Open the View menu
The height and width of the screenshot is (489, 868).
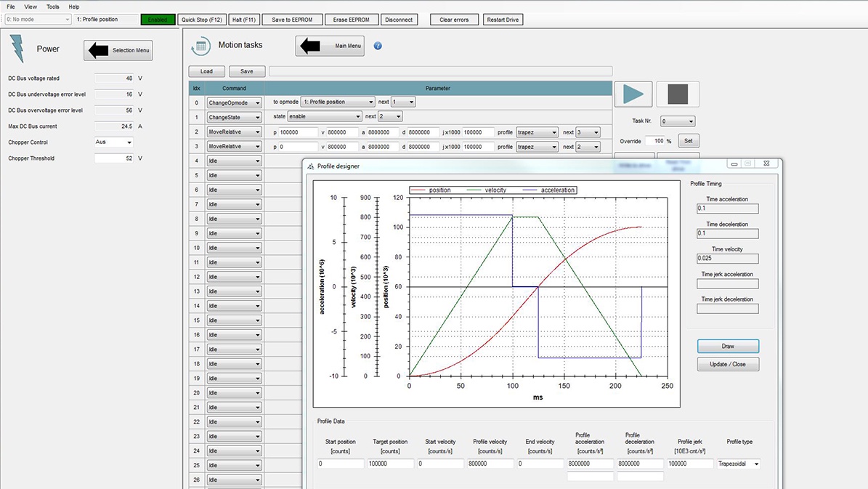coord(31,7)
